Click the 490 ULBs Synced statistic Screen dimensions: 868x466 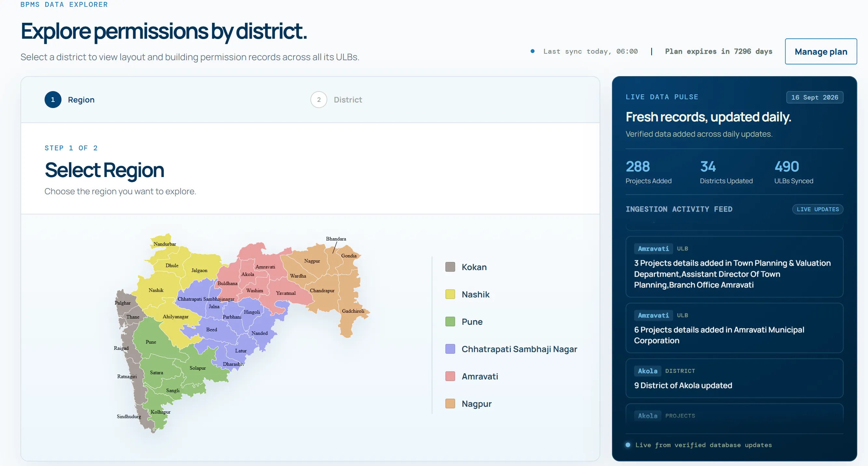(793, 172)
